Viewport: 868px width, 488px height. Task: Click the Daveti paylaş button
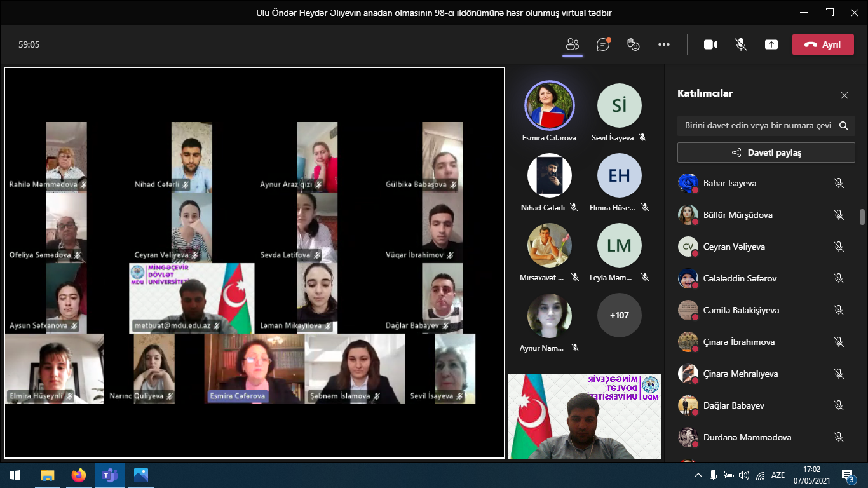pos(766,152)
